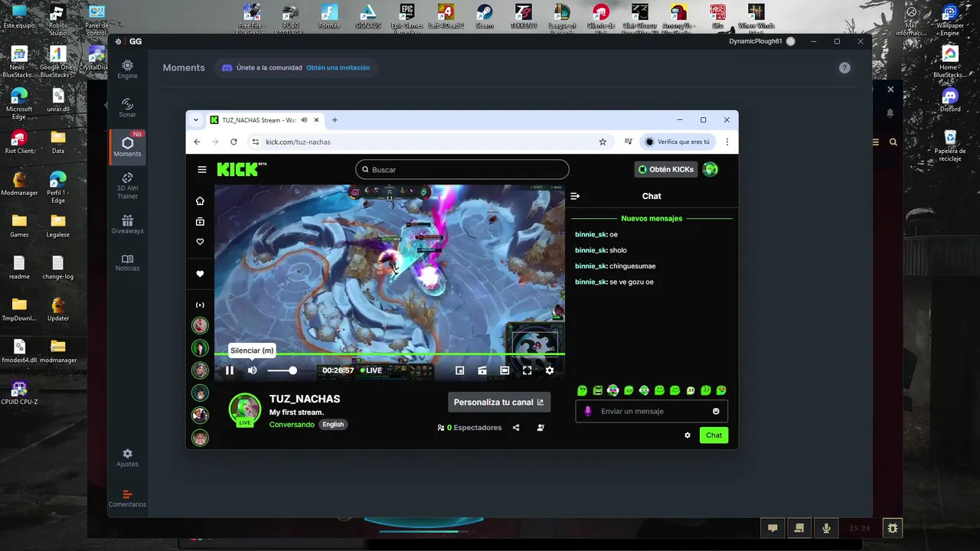Open a new Chrome tab with plus

(335, 120)
